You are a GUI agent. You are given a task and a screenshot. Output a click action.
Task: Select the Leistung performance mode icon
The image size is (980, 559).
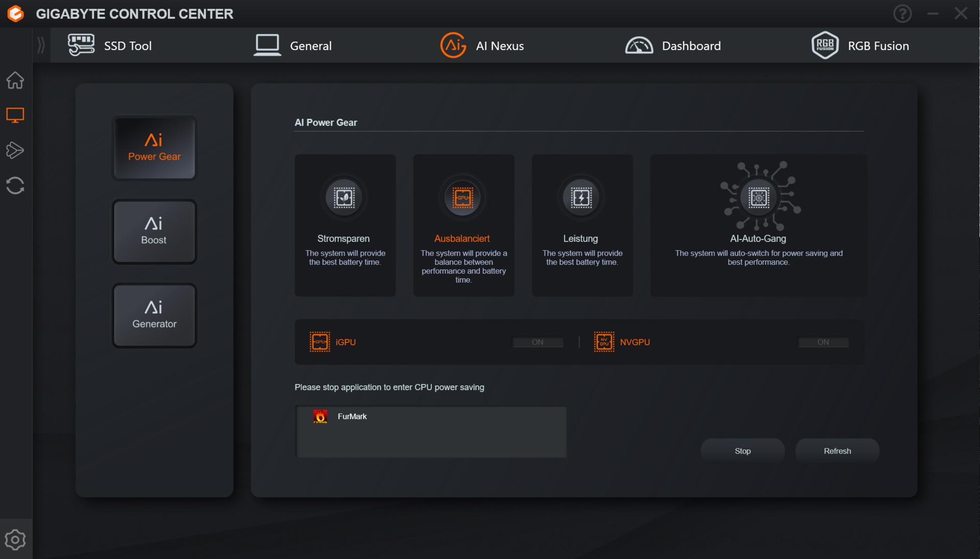click(581, 198)
